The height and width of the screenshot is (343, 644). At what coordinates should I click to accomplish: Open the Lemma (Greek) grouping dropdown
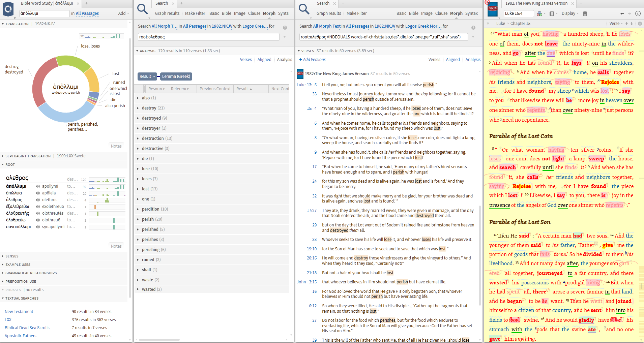(x=176, y=76)
